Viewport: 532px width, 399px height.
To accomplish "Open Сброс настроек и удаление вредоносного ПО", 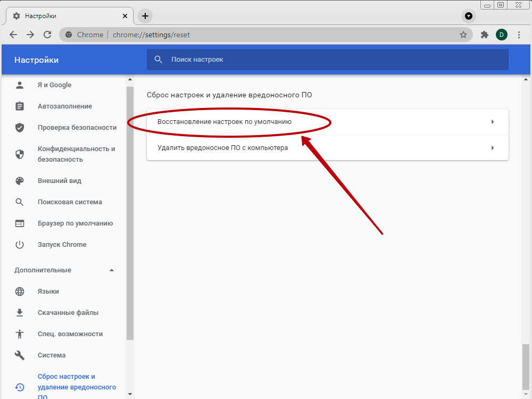I will point(77,387).
